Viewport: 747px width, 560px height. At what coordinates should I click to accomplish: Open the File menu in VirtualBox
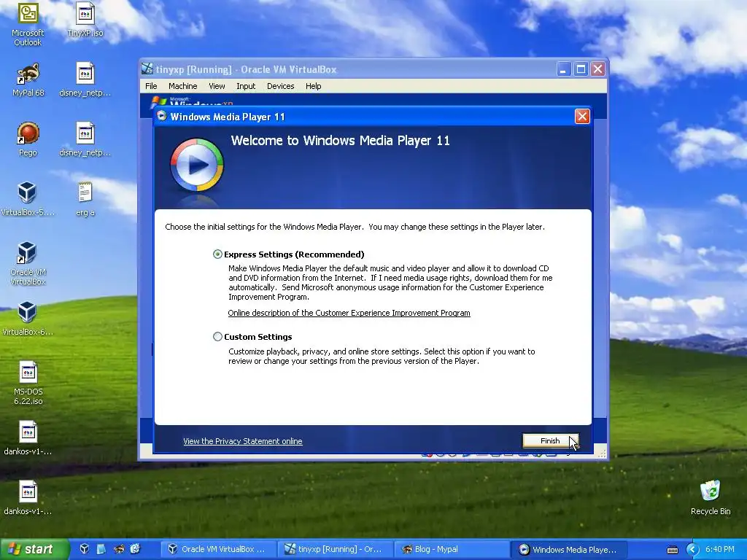[151, 86]
